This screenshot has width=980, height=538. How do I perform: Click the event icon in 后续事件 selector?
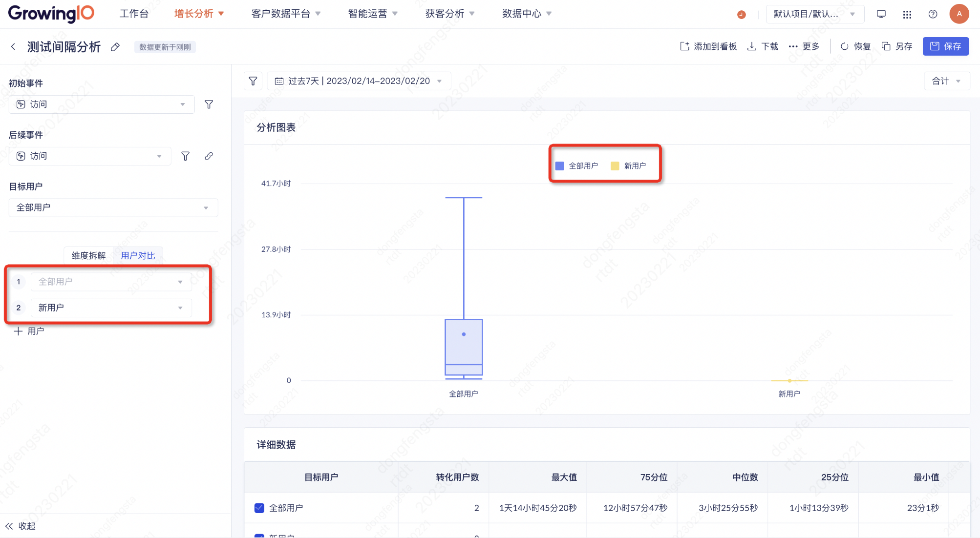tap(21, 156)
